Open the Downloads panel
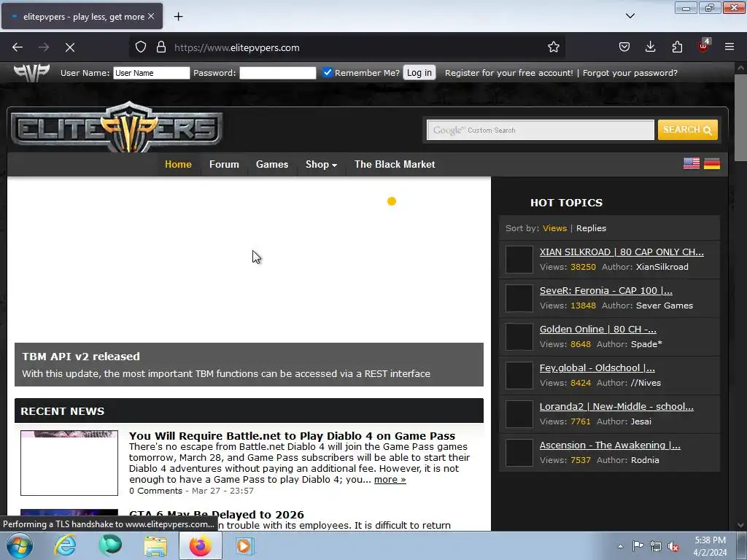Screen dimensions: 747x560 point(650,47)
